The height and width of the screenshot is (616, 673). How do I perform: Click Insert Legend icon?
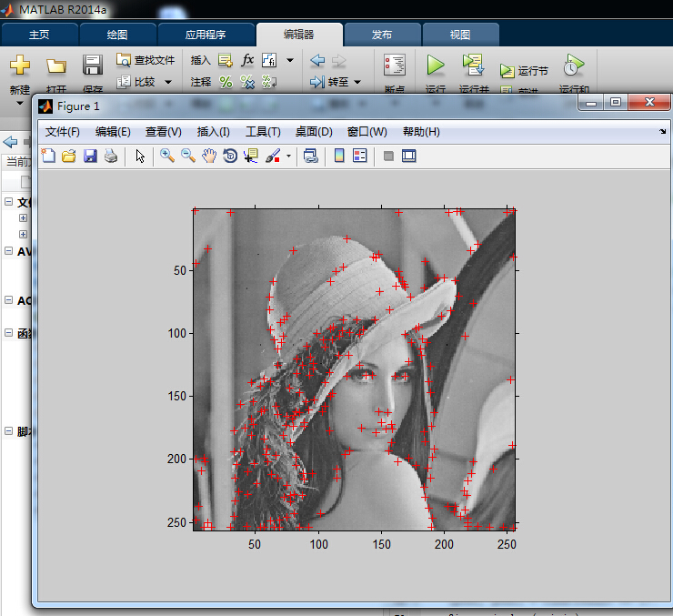coord(359,156)
